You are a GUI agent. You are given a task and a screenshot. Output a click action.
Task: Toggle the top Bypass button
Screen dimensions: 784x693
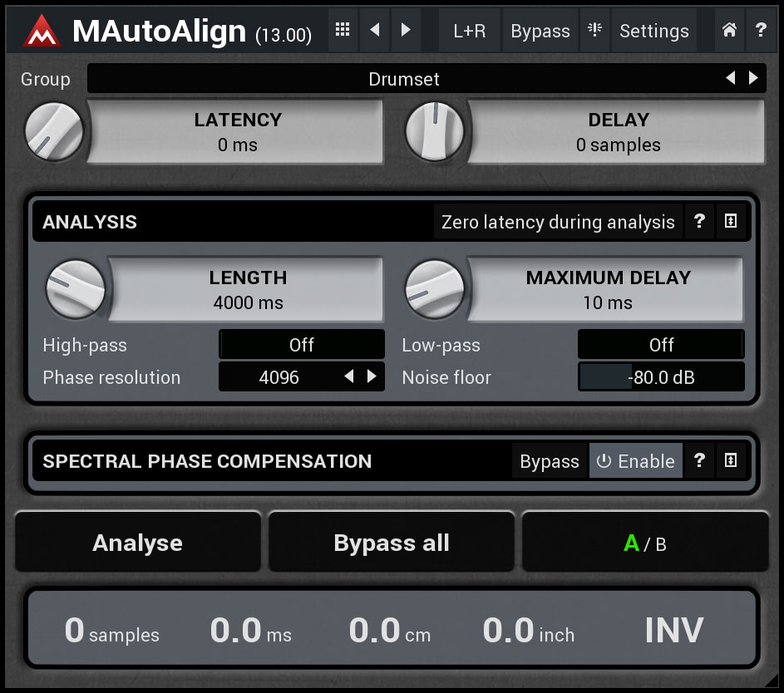540,31
